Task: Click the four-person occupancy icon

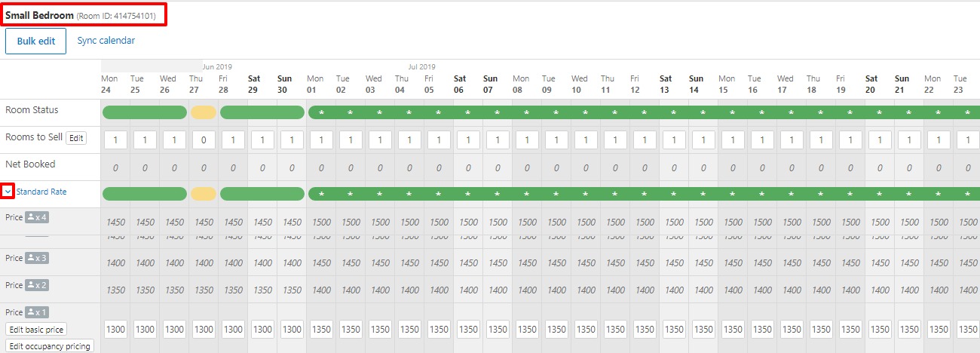Action: (37, 217)
